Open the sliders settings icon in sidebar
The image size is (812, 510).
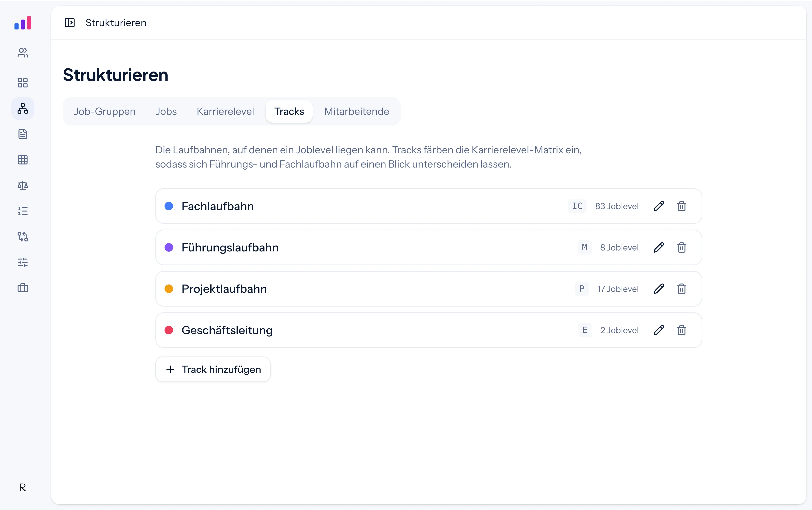point(23,262)
